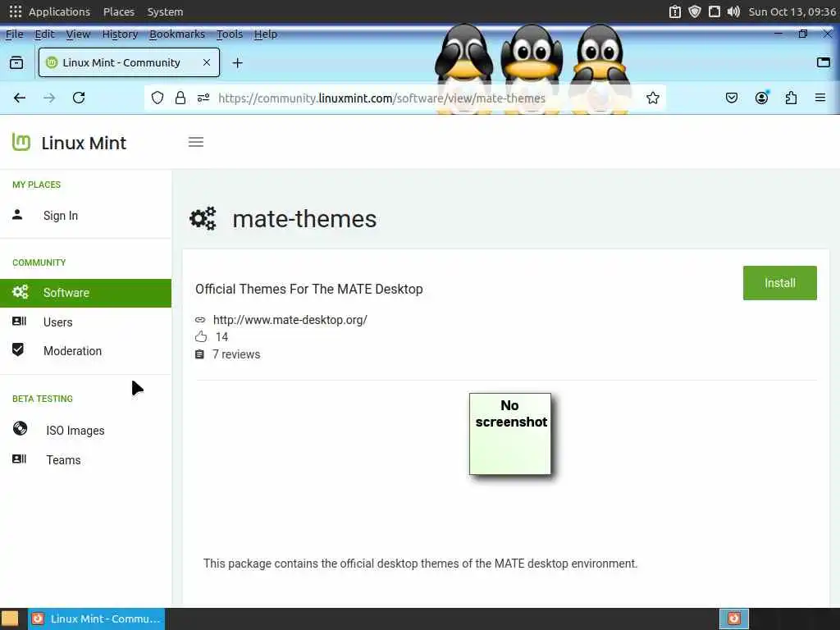
Task: Click the Users sidebar icon
Action: point(20,321)
